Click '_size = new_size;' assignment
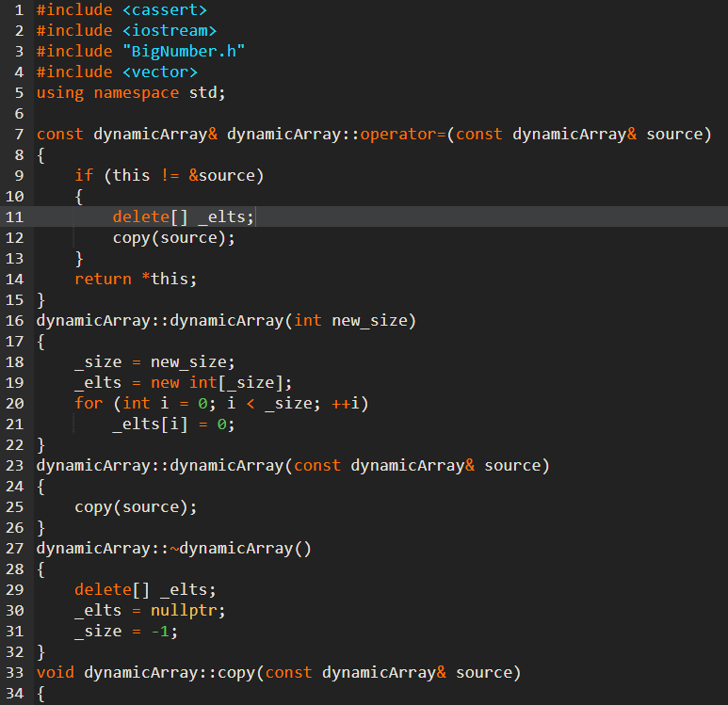Screen dimensions: 728x705 [155, 362]
